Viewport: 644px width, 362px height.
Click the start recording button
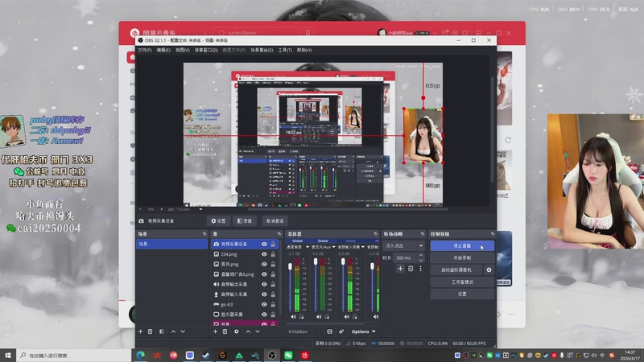[462, 257]
